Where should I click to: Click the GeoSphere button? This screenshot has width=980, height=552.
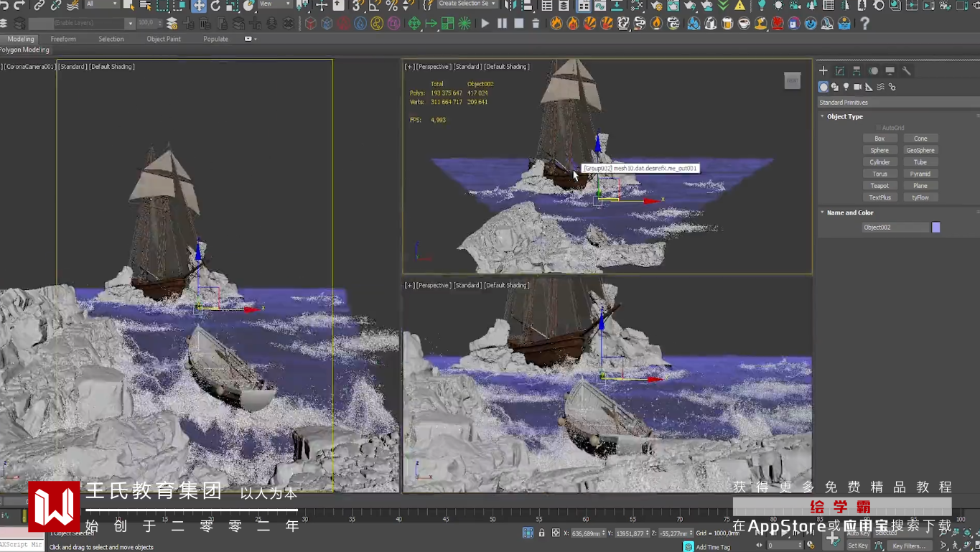pyautogui.click(x=920, y=151)
